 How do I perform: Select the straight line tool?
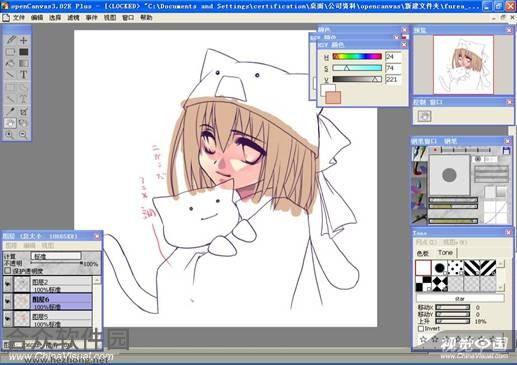click(x=10, y=75)
